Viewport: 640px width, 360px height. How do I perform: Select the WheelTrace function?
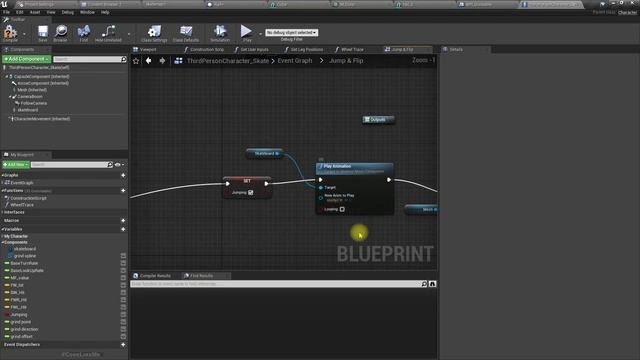[x=22, y=205]
